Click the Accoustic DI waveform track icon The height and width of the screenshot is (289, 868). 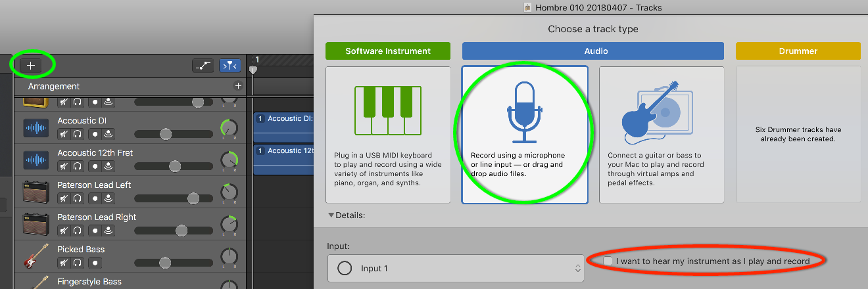[36, 127]
